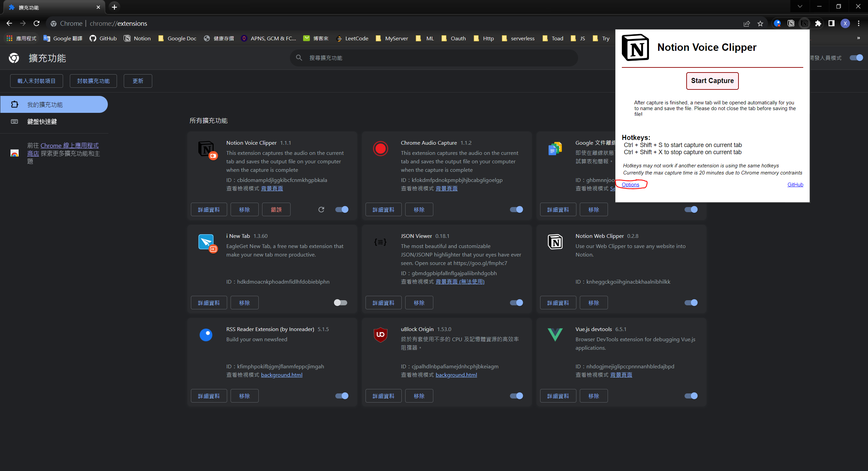Turn off uBlock Origin toggle
The height and width of the screenshot is (471, 868).
(516, 396)
